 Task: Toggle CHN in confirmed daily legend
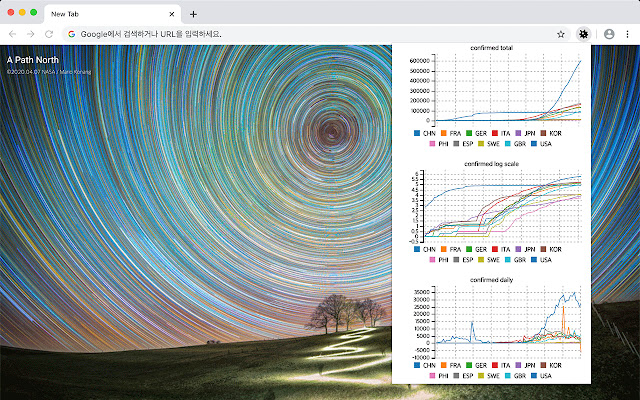425,365
